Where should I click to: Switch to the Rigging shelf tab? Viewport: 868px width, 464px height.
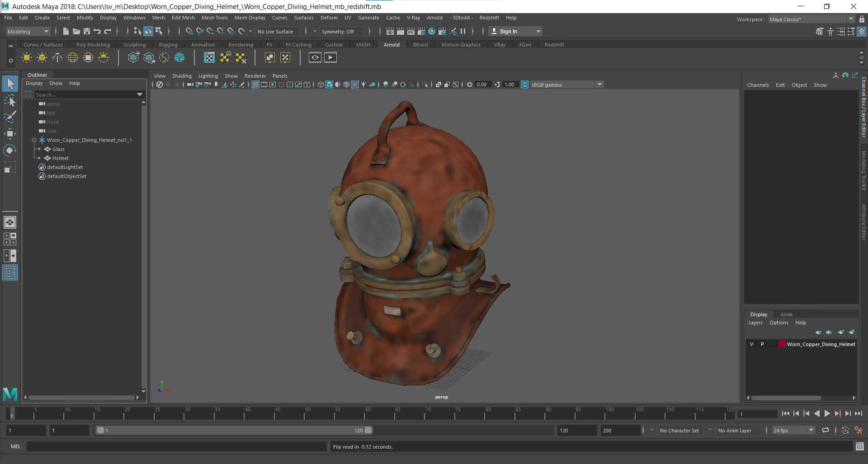click(x=168, y=45)
